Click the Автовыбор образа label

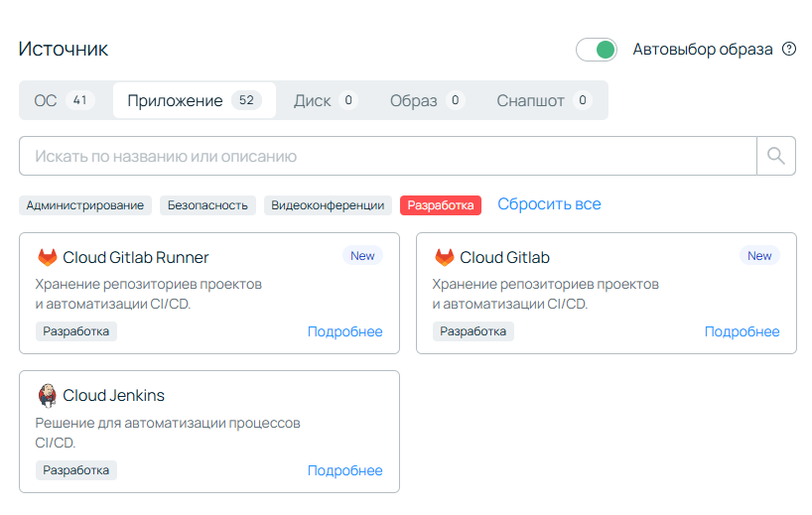[703, 50]
